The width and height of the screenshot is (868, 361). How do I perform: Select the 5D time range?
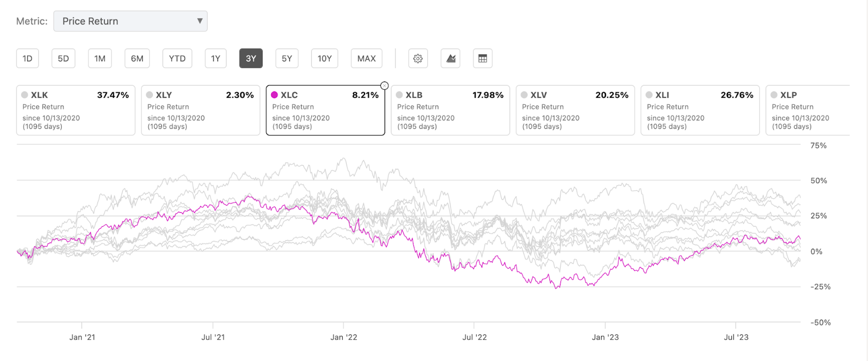[63, 59]
